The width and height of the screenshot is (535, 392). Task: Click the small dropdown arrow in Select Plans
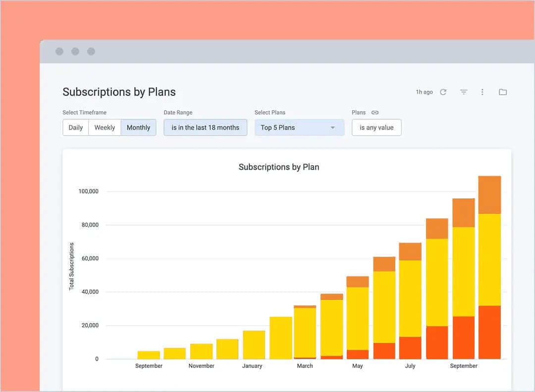[333, 128]
